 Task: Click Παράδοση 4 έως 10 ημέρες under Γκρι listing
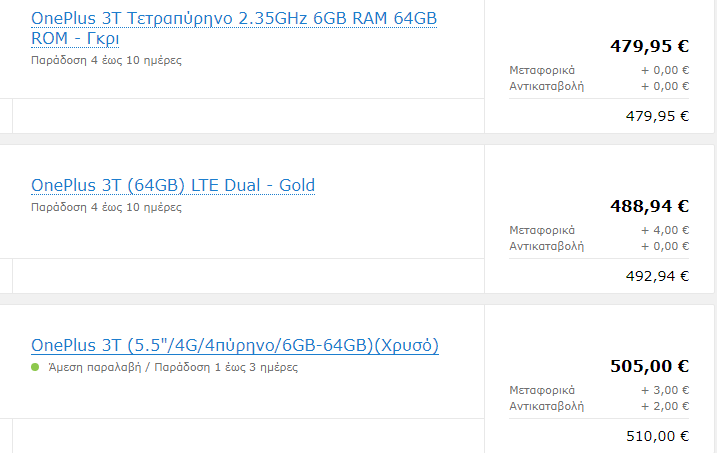[x=106, y=60]
